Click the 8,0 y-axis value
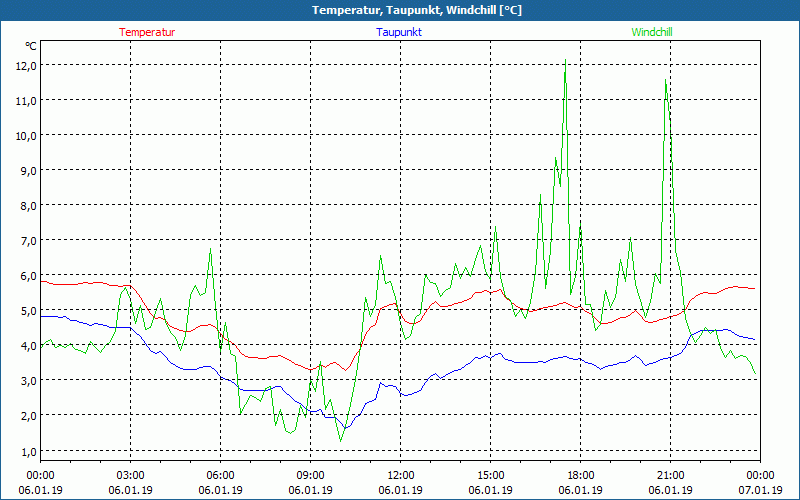This screenshot has width=800, height=500. (x=29, y=206)
